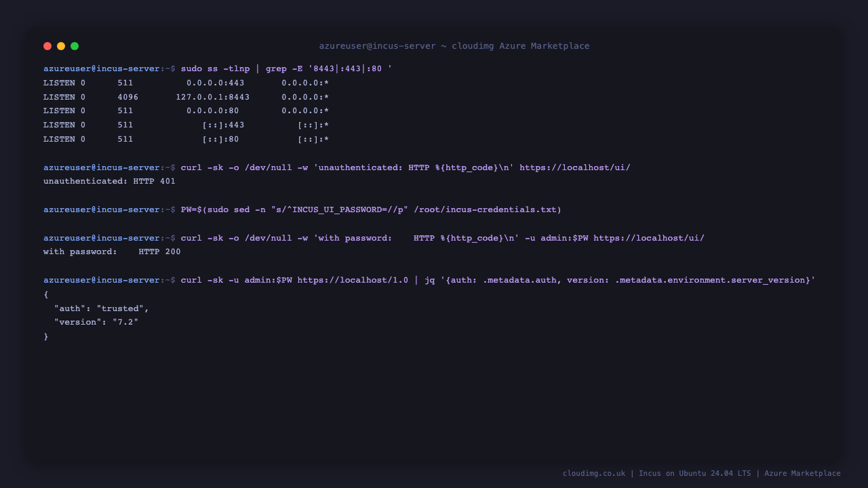Image resolution: width=868 pixels, height=488 pixels.
Task: Click the opening brace of the JSON output
Action: tap(46, 295)
